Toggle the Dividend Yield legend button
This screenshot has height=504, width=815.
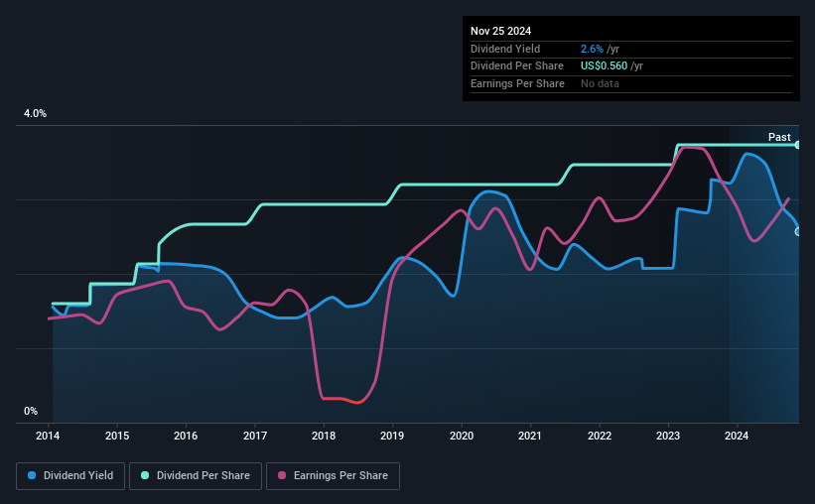pyautogui.click(x=70, y=476)
